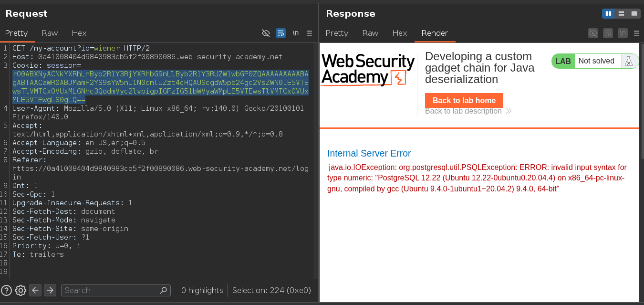Click the Sec-Fetch-Mode header line
The width and height of the screenshot is (644, 305).
[x=63, y=220]
